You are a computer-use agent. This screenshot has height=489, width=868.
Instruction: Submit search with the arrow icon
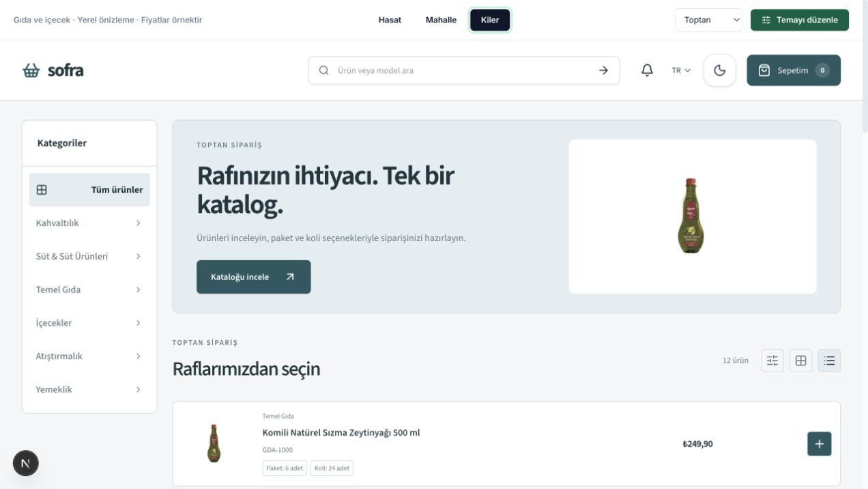point(603,70)
